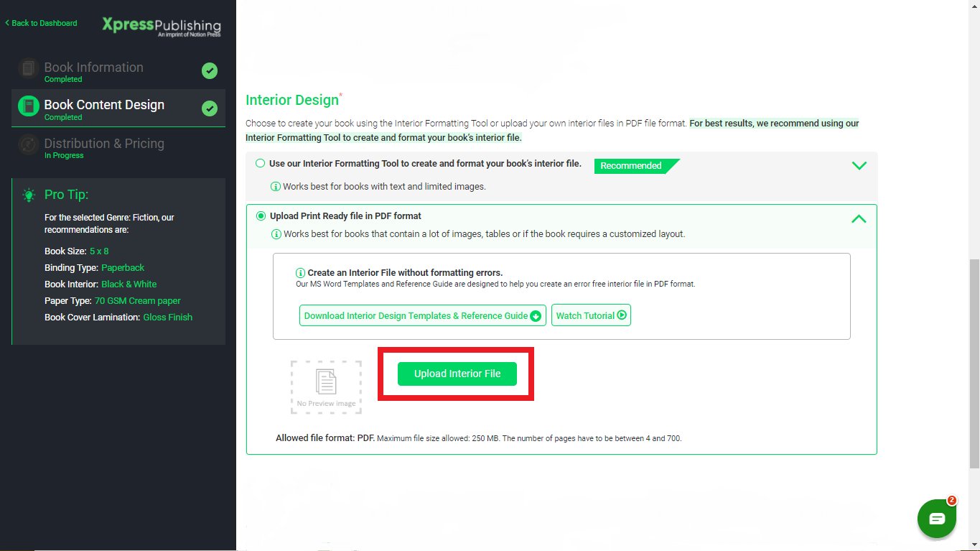Click Book Content Design completed checkmark
The width and height of the screenshot is (980, 551).
tap(210, 108)
